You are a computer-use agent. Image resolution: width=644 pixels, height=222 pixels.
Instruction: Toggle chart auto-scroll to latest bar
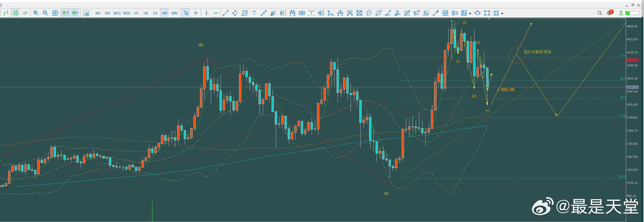pos(65,13)
